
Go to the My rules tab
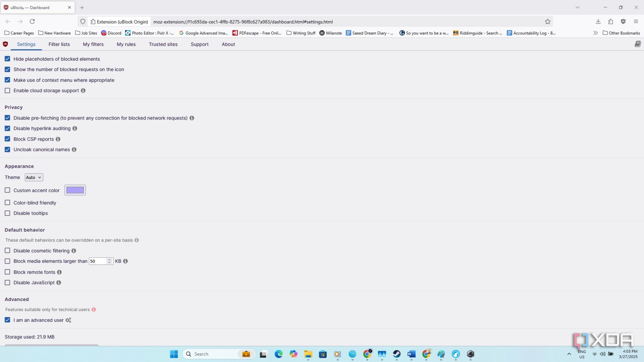click(x=126, y=44)
